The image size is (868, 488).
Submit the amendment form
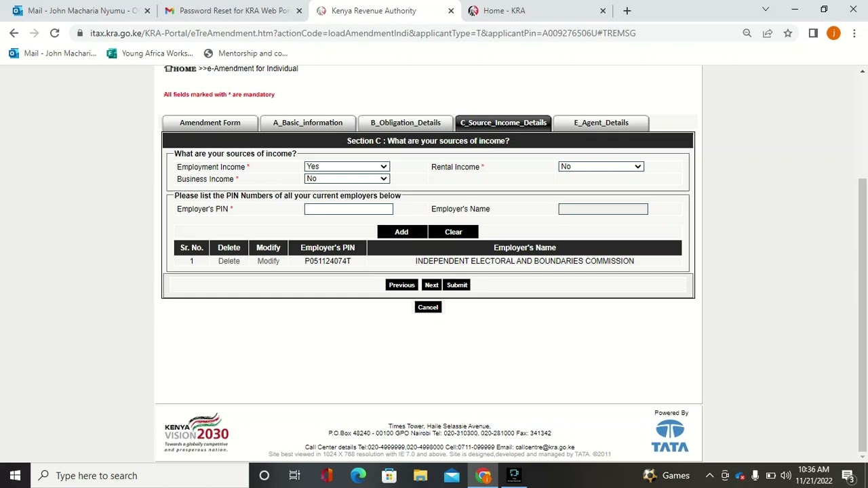(457, 285)
